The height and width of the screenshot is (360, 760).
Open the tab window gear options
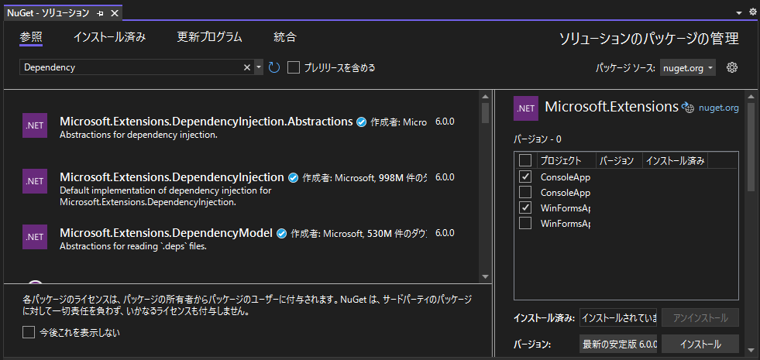(x=752, y=13)
